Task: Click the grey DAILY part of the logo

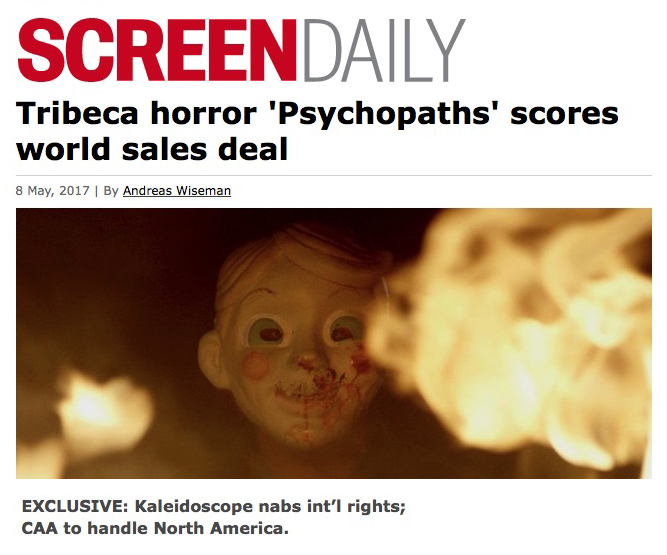Action: [x=385, y=50]
